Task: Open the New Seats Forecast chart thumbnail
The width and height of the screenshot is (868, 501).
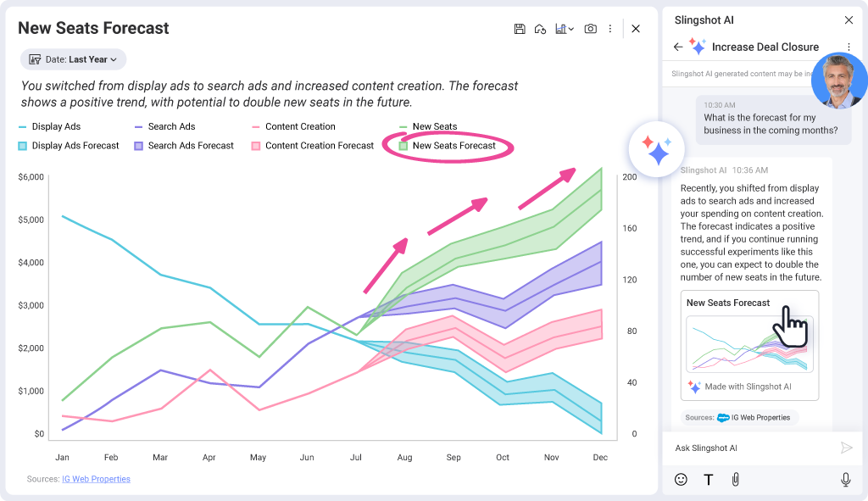Action: 749,345
